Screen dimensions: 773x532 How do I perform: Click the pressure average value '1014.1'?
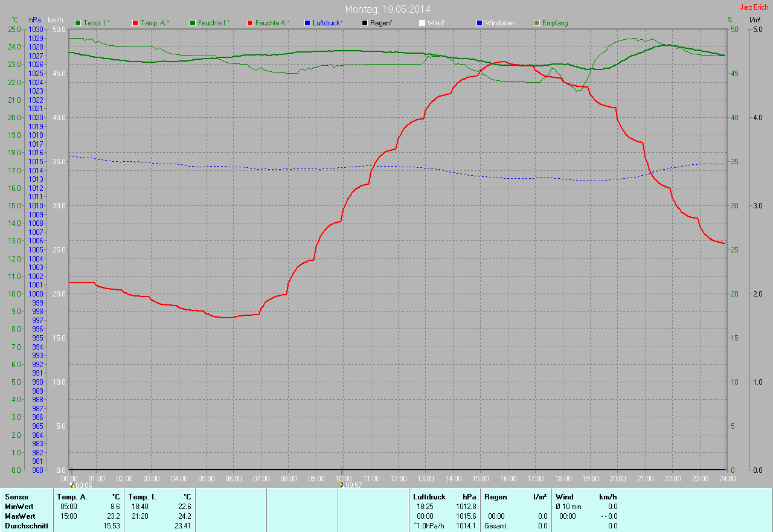(466, 526)
